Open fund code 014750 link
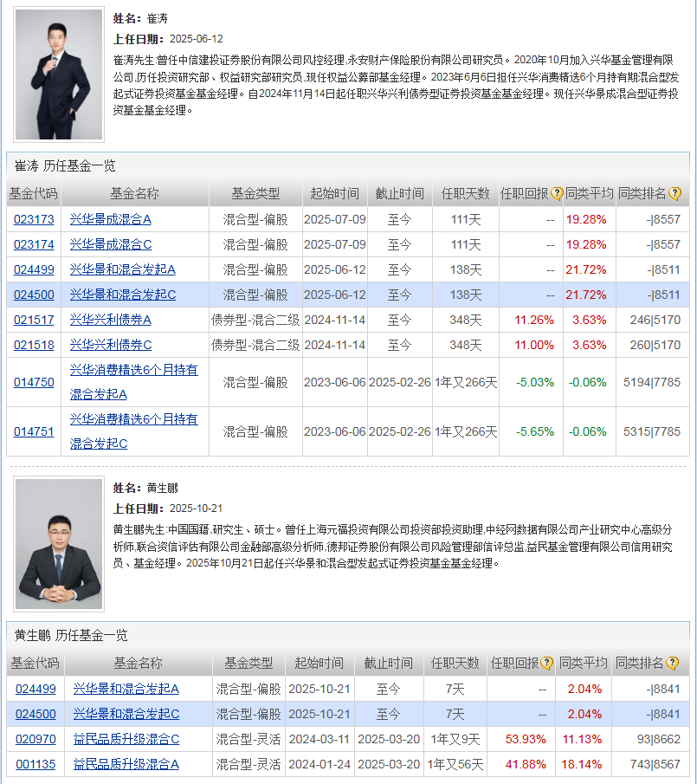 tap(34, 382)
